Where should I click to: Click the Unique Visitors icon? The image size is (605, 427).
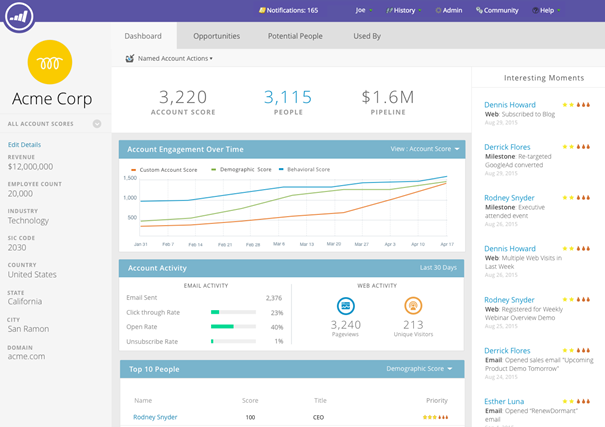(x=412, y=305)
